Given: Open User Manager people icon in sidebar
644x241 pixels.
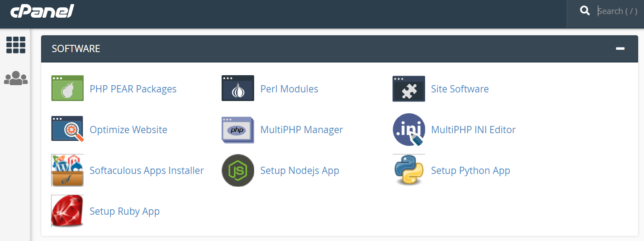Looking at the screenshot, I should point(16,78).
